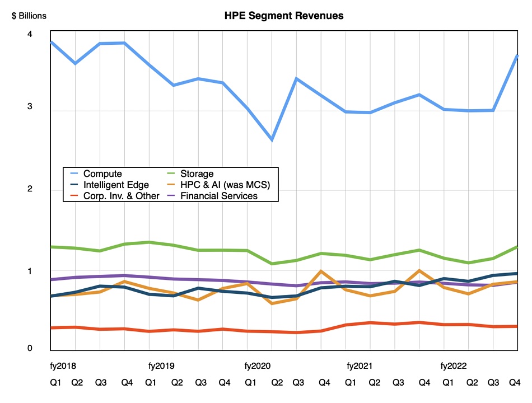Click the 'fy2021' x-axis year label
Screen dimensions: 532x403
coord(360,366)
